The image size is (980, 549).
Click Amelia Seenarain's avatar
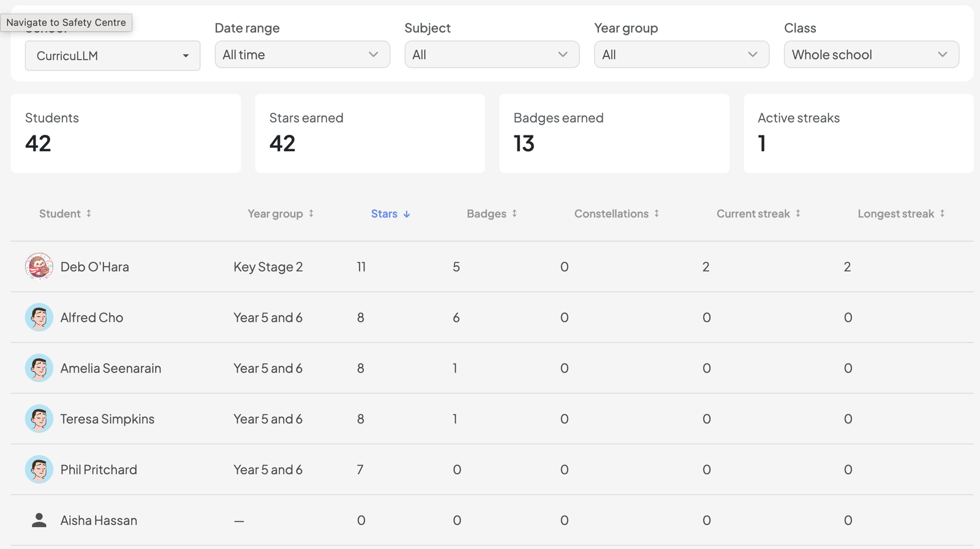point(39,368)
